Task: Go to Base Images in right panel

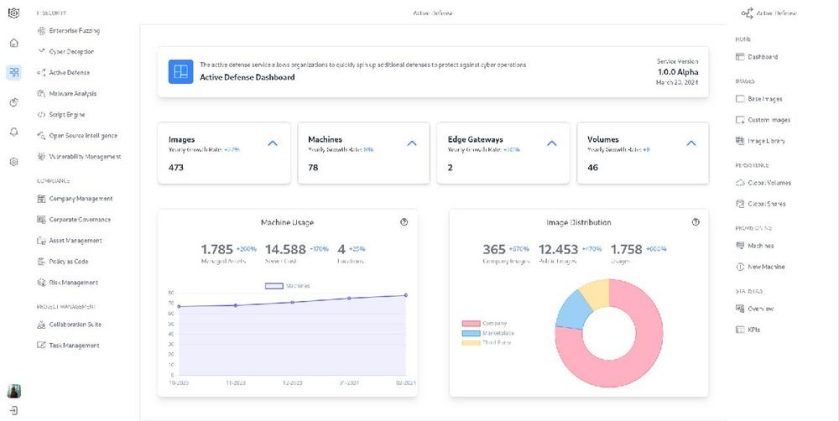Action: pos(762,99)
